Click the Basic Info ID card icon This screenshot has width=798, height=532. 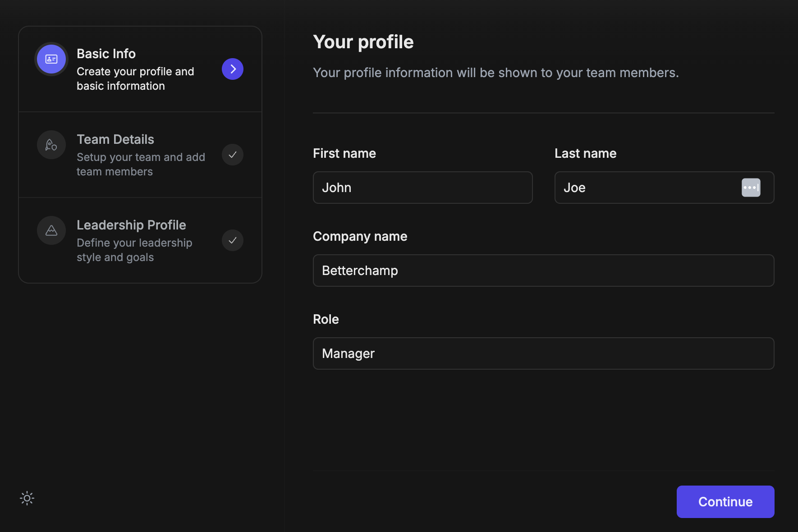click(51, 59)
